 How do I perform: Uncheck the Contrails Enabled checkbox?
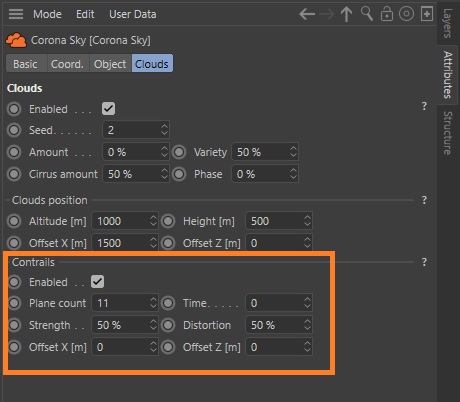(x=97, y=282)
